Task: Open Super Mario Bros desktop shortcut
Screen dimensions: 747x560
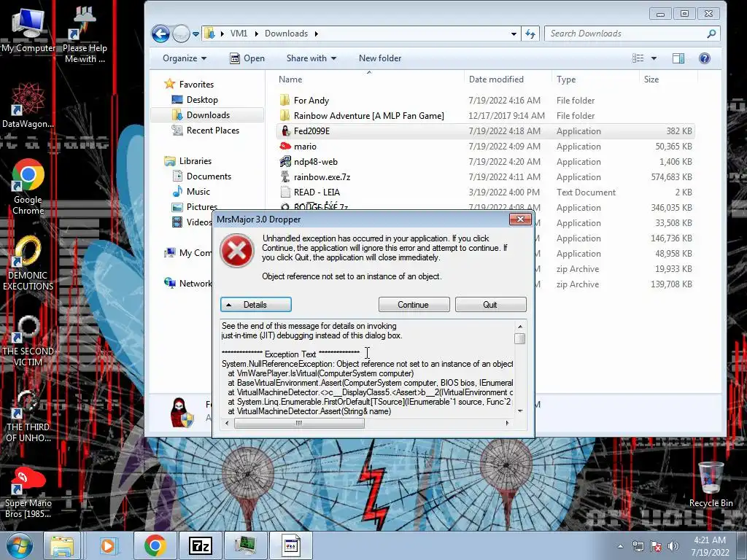Action: tap(28, 494)
